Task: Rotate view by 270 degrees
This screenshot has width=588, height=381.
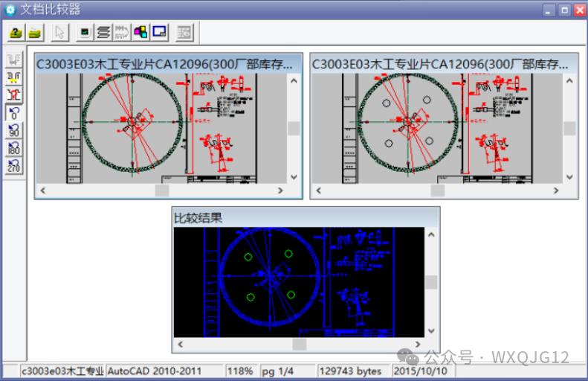Action: pos(14,165)
